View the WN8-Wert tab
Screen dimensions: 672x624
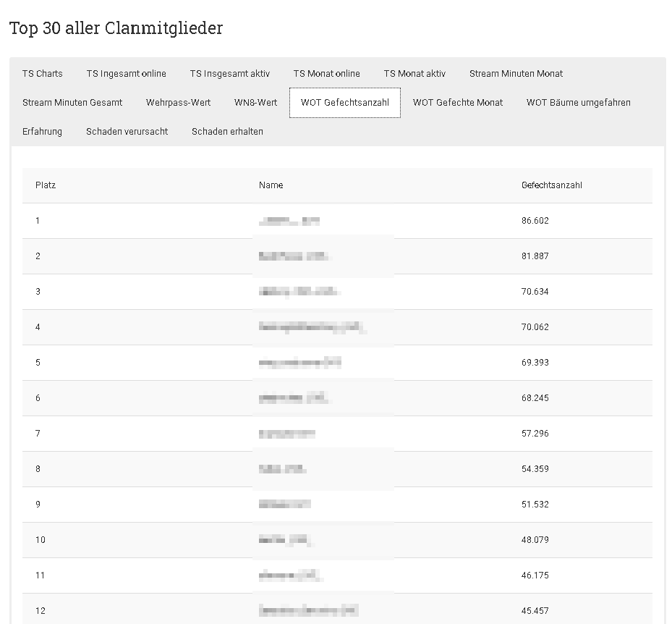(255, 103)
